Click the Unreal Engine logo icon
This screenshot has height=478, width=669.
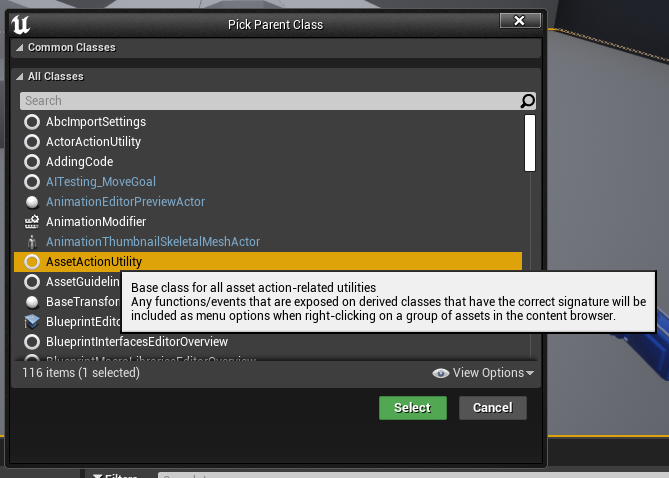click(20, 24)
